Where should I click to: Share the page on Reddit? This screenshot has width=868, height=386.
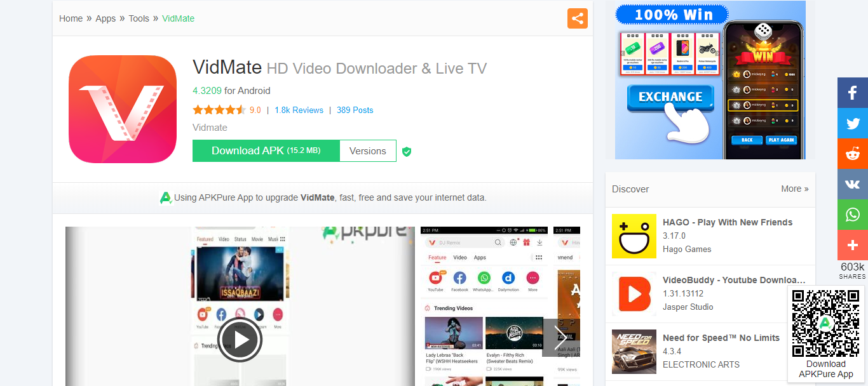coord(853,154)
